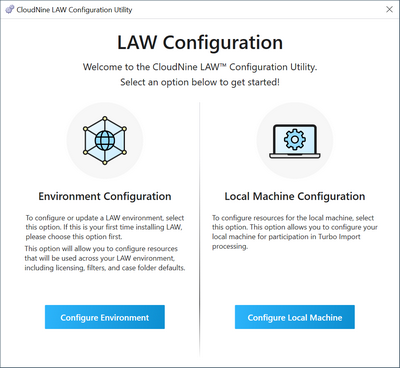
Task: Select the laptop gear Local Machine icon
Action: 295,141
